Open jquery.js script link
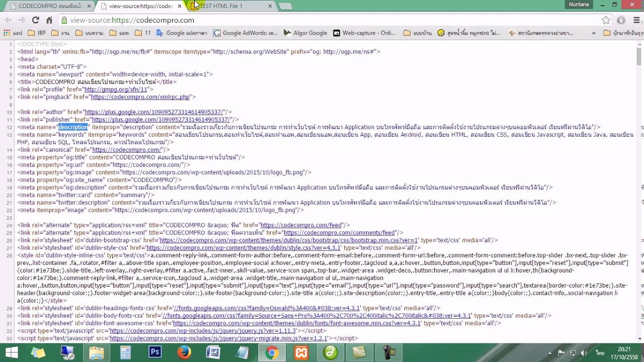This screenshot has height=362, width=644. pyautogui.click(x=202, y=331)
